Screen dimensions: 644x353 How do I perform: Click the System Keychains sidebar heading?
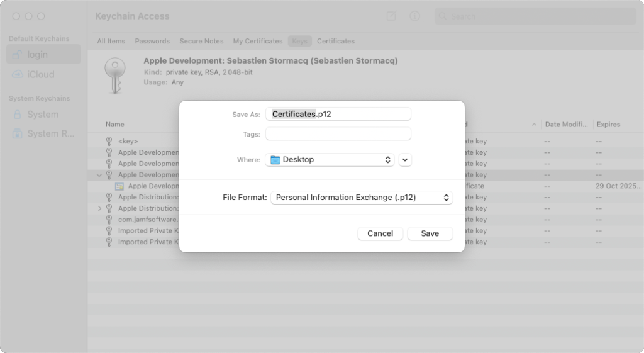[40, 98]
